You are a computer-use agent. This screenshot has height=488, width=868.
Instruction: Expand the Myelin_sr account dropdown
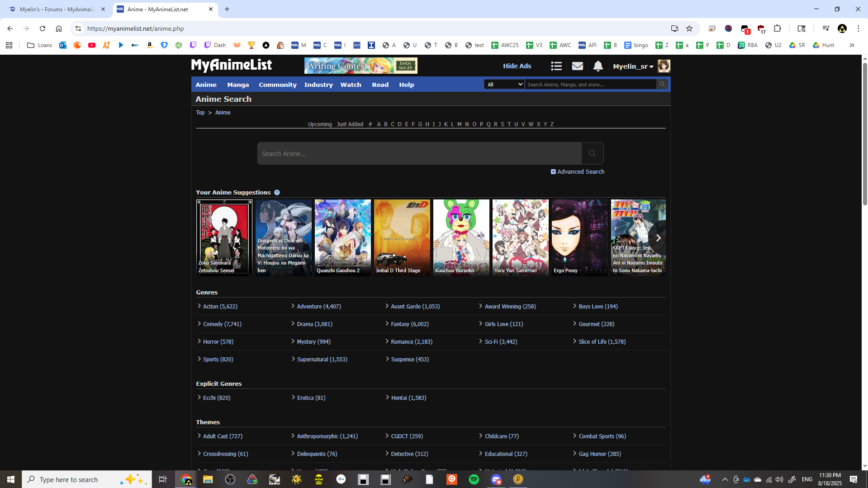click(633, 66)
